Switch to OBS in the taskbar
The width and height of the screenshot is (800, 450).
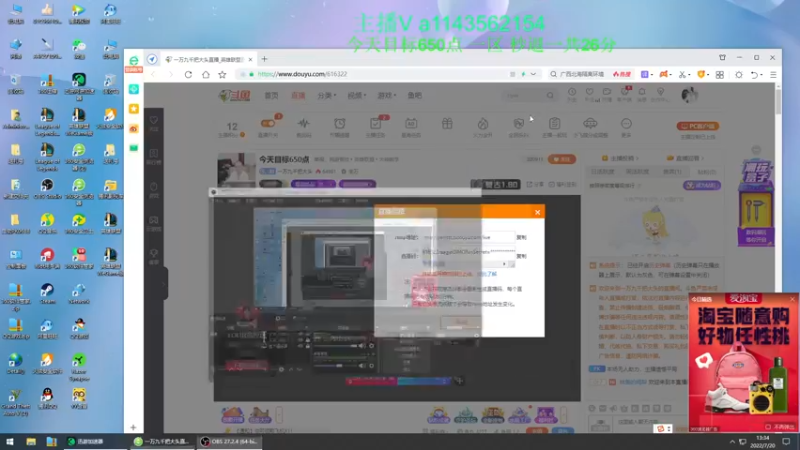pos(230,442)
